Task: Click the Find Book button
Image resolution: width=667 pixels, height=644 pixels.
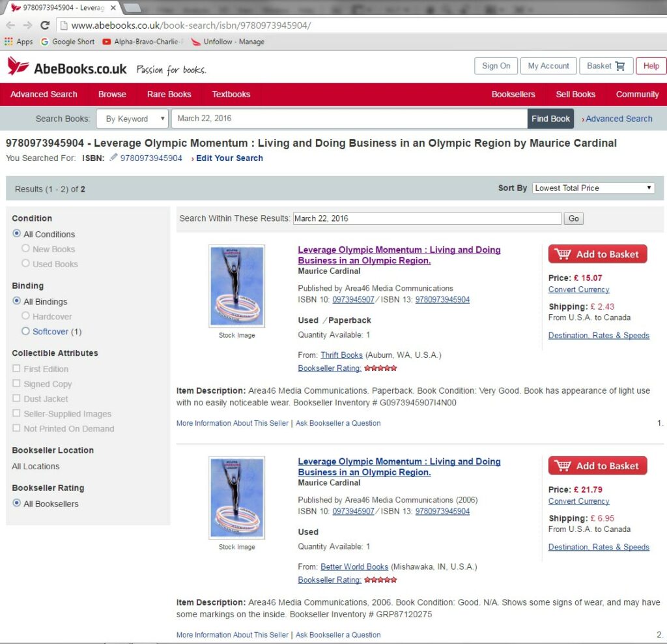Action: point(550,119)
